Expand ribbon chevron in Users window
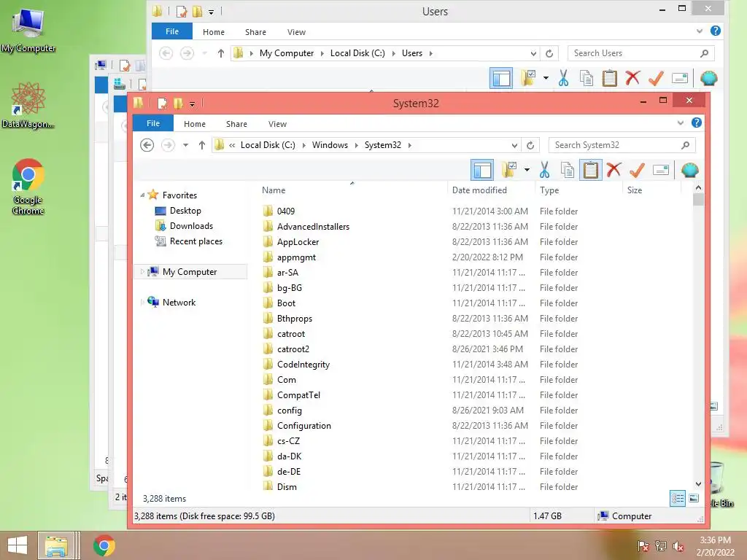 [700, 31]
